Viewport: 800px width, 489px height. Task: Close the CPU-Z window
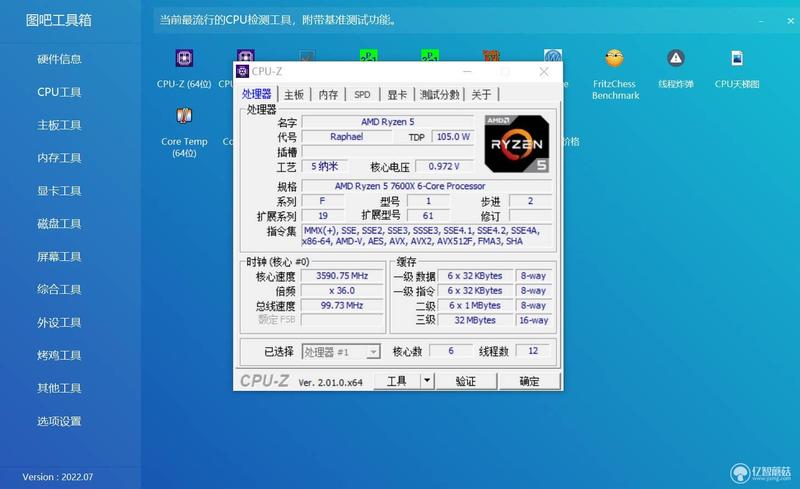point(544,72)
